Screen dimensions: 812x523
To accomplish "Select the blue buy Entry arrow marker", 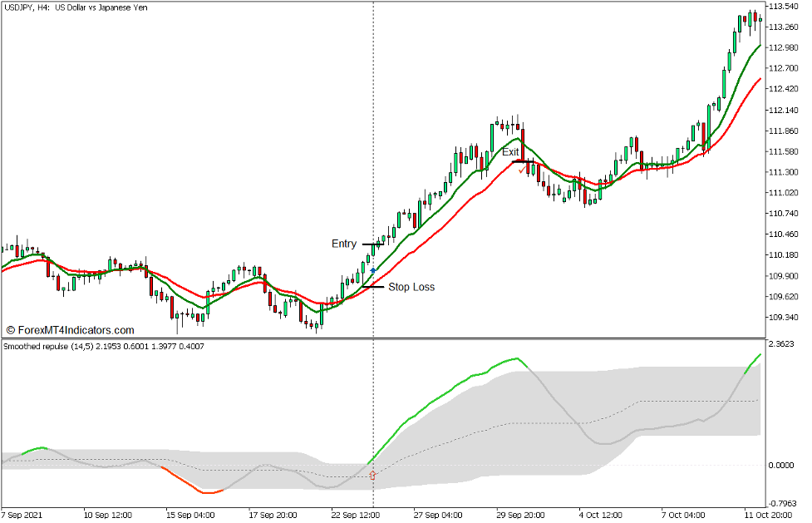I will point(373,269).
